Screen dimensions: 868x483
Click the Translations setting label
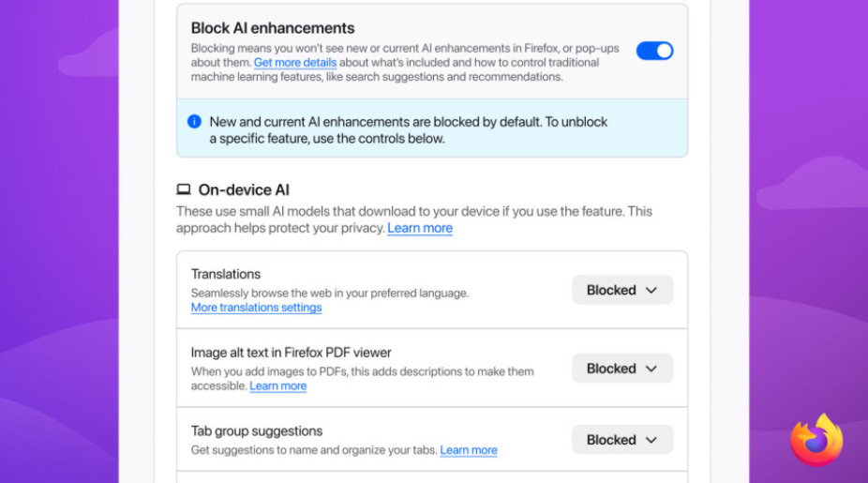(226, 274)
